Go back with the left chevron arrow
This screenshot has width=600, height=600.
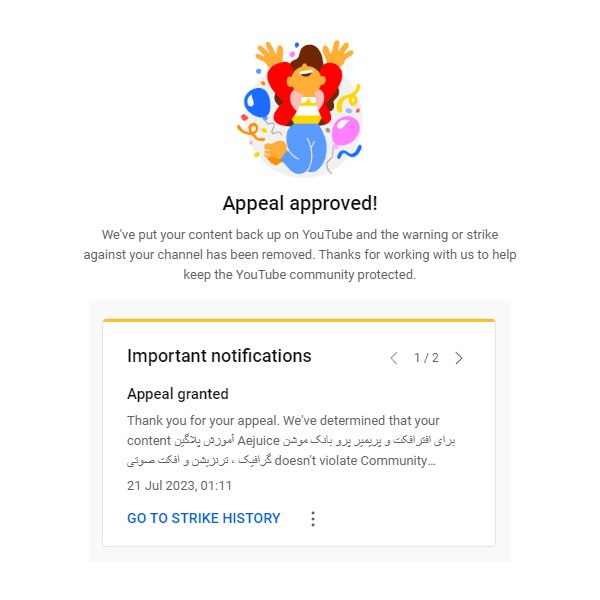point(394,358)
